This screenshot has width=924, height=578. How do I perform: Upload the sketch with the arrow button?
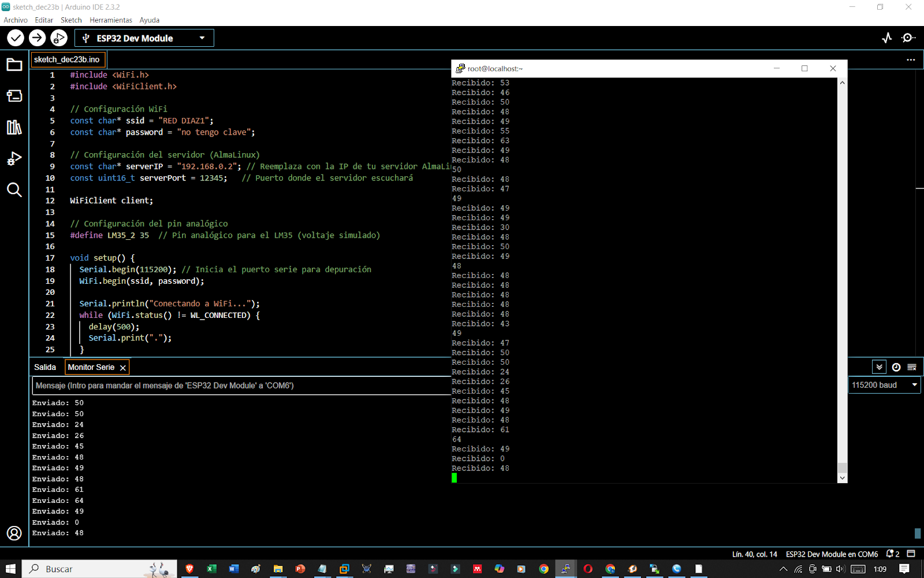click(x=37, y=38)
